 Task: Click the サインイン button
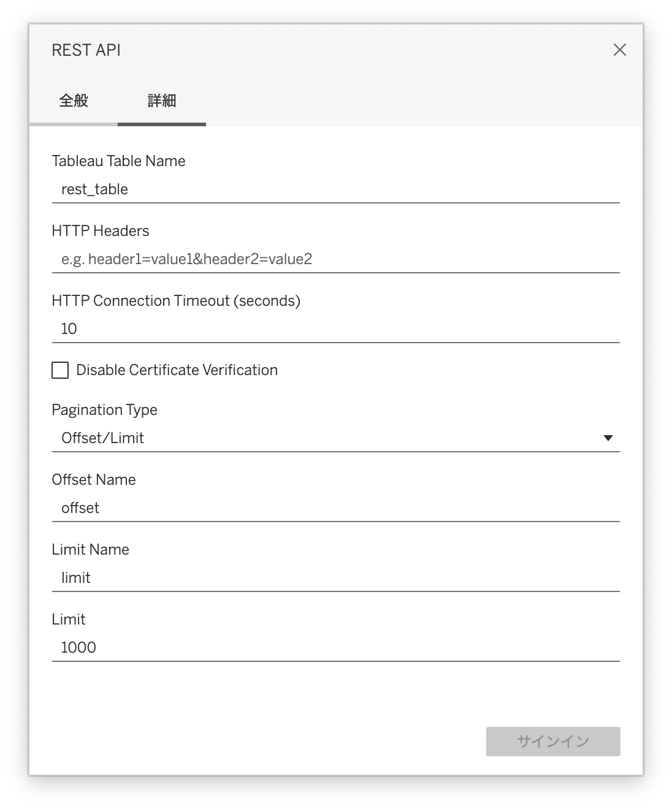553,742
